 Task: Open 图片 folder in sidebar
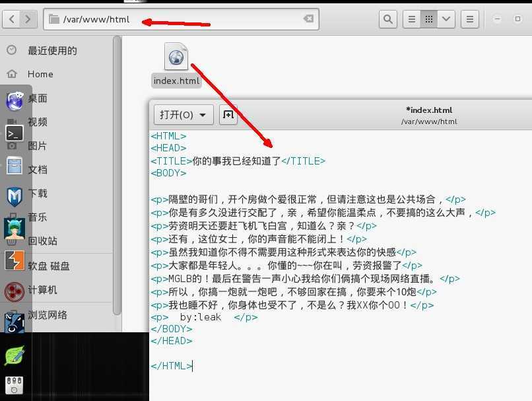38,146
